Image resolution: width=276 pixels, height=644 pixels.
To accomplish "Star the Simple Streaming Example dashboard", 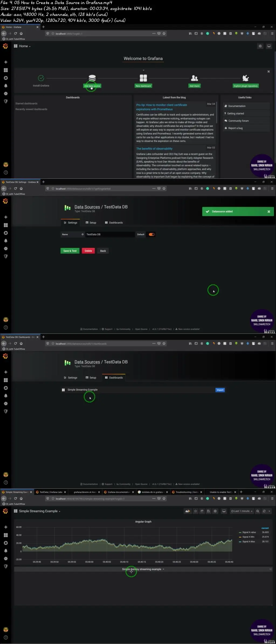I will pos(196,511).
